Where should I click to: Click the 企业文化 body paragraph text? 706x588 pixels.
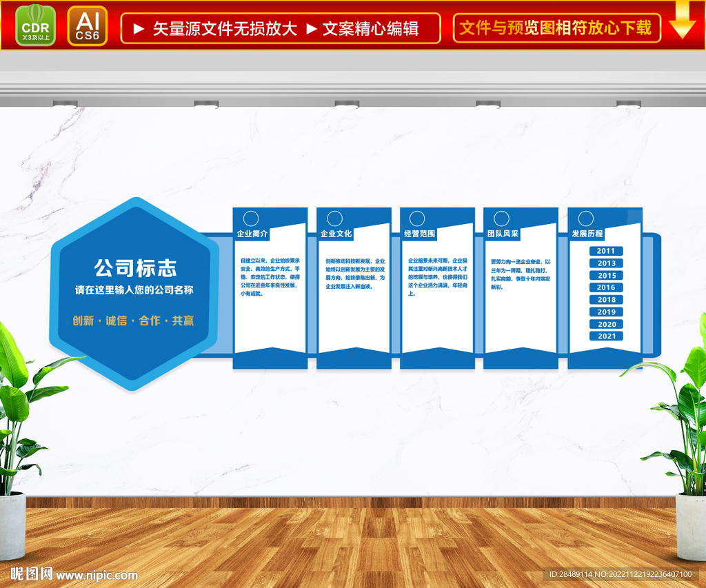click(355, 273)
